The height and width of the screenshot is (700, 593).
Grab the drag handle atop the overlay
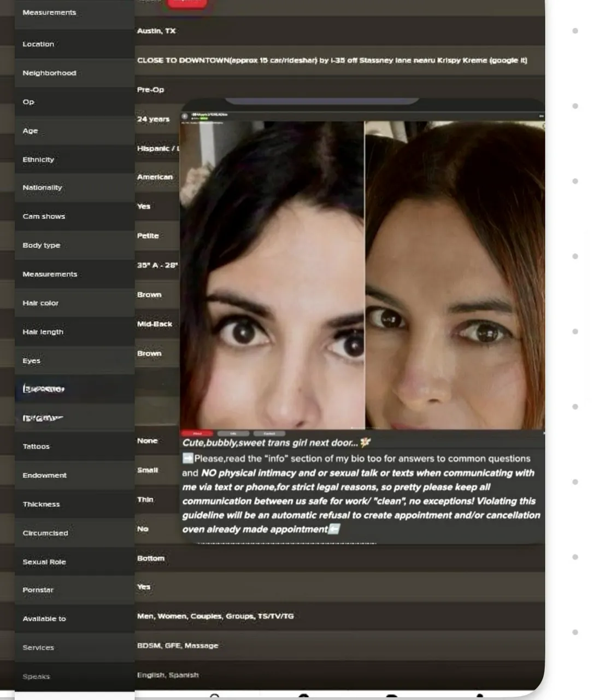(x=321, y=101)
